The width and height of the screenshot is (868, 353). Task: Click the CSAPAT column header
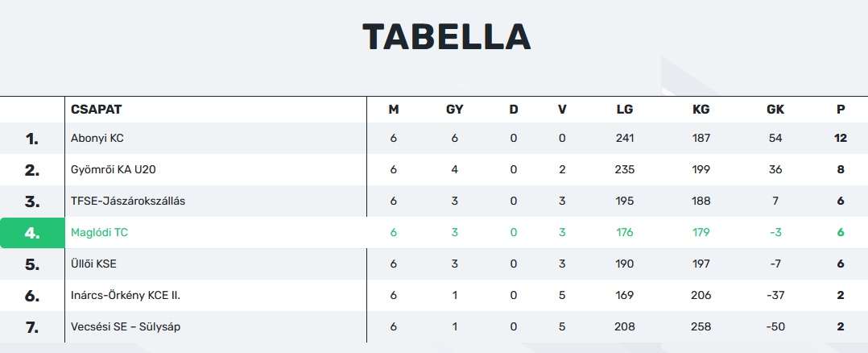pyautogui.click(x=96, y=110)
